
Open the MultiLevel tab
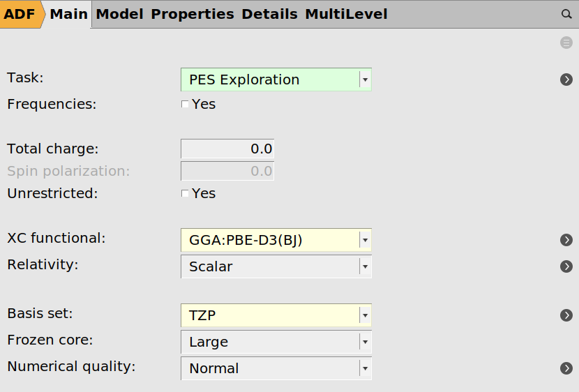(346, 14)
